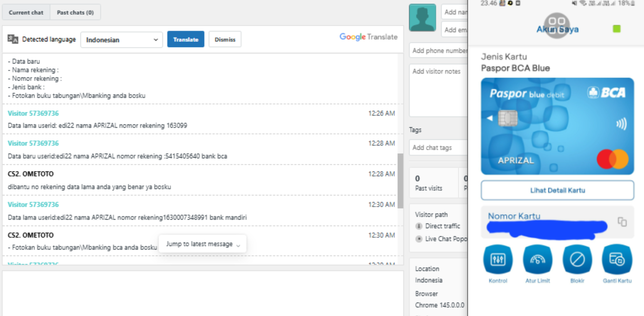Click Visitor 57369736 name at 12:26 AM
The width and height of the screenshot is (644, 316).
click(x=33, y=113)
